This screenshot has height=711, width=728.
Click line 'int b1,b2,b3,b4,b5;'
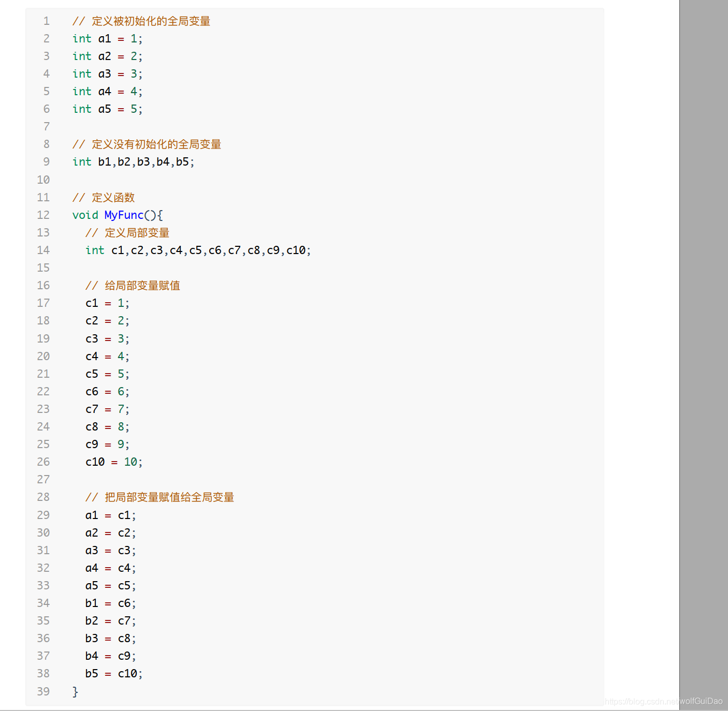[134, 162]
